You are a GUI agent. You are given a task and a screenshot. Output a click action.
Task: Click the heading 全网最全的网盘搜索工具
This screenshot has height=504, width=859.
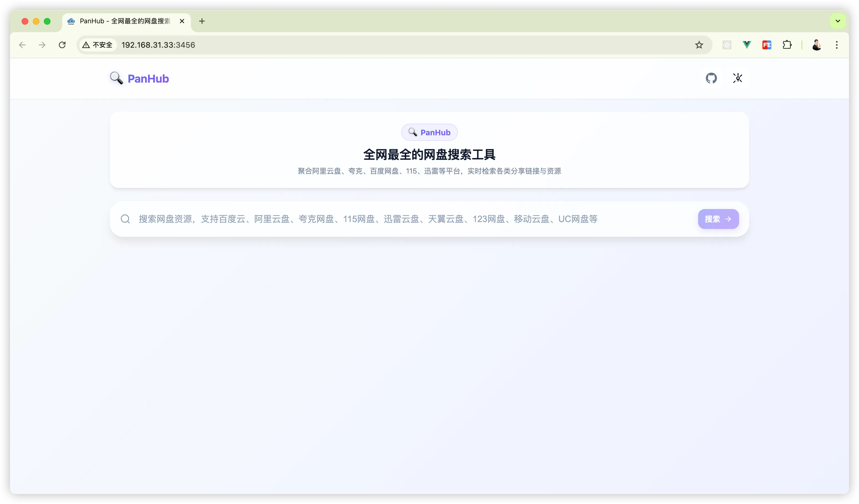point(429,155)
